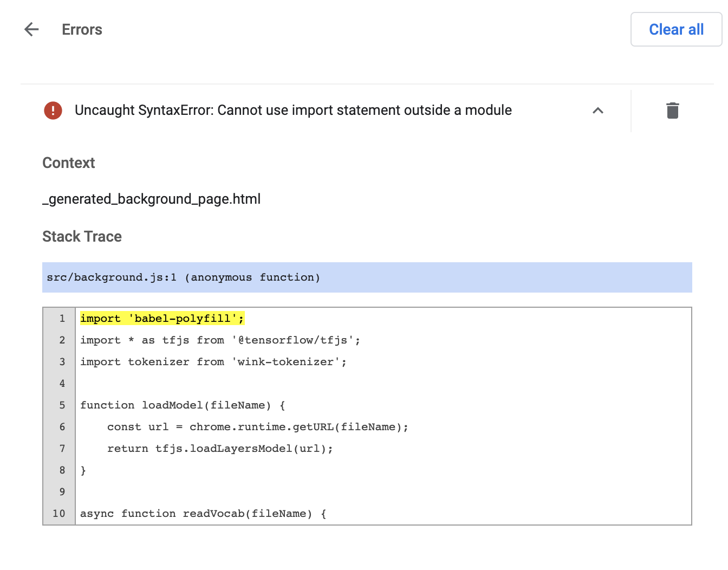Click code line importing wink-tokenizer
This screenshot has width=728, height=570.
pos(213,362)
